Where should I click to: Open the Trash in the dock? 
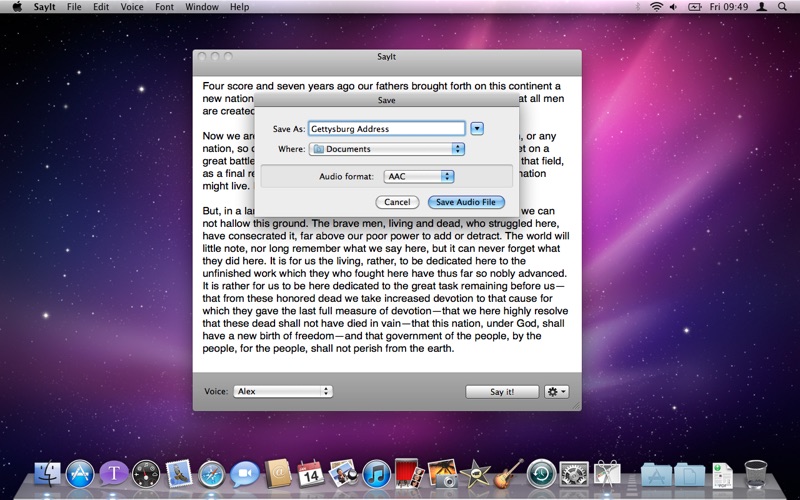756,474
